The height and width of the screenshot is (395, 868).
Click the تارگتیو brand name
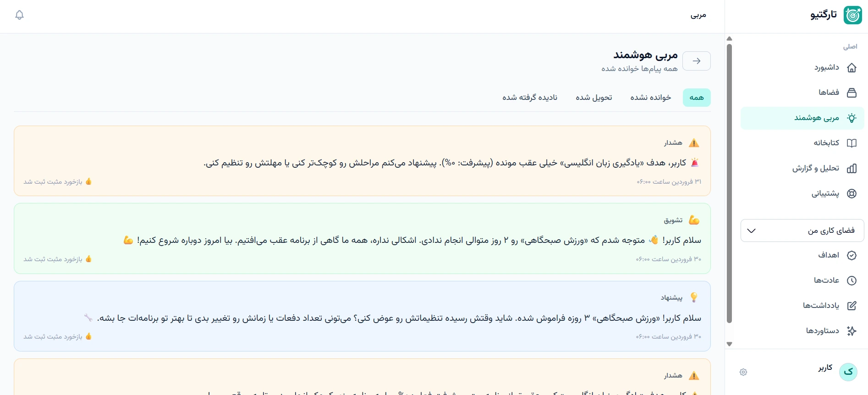824,15
